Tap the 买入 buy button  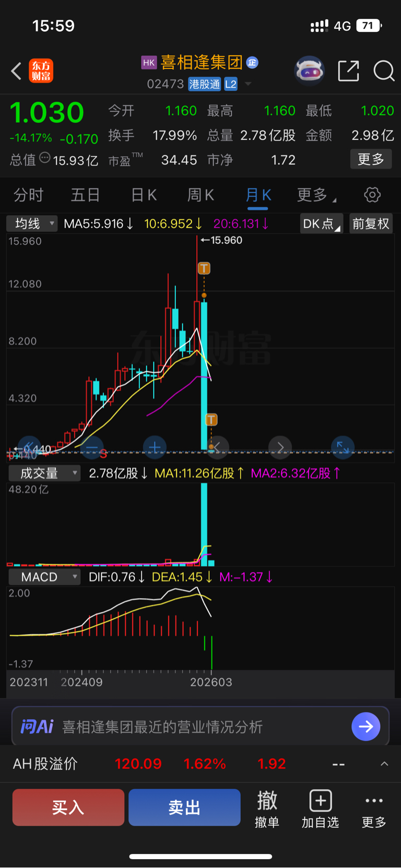68,807
